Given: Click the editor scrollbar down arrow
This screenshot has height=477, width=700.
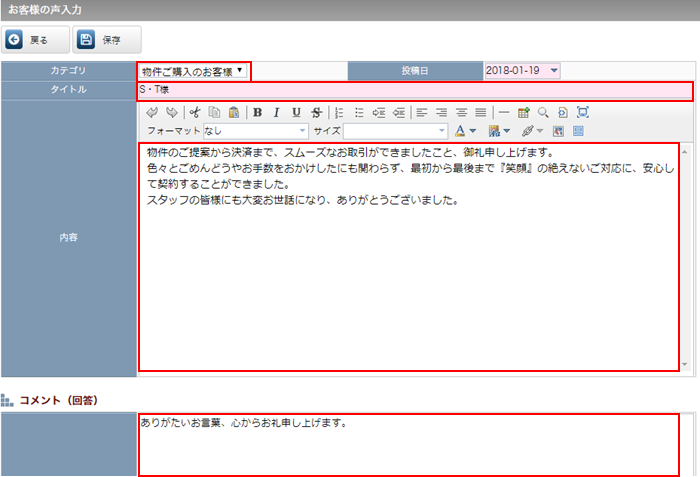Looking at the screenshot, I should tap(685, 364).
